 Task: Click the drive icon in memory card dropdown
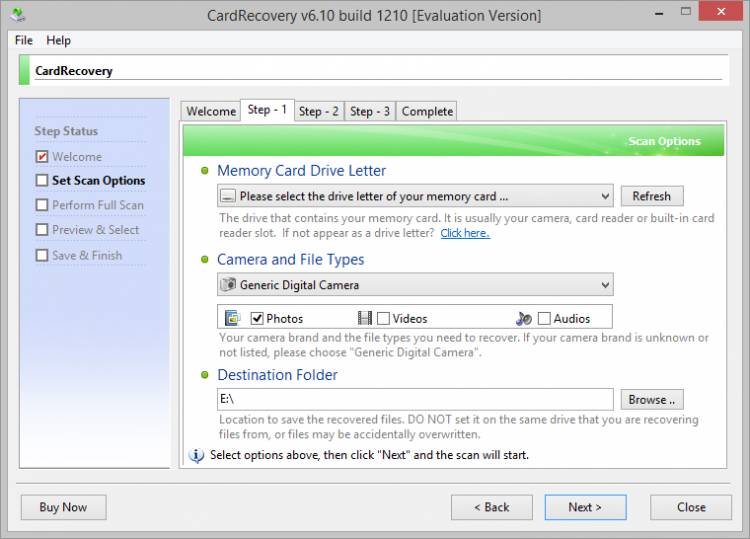pos(228,196)
